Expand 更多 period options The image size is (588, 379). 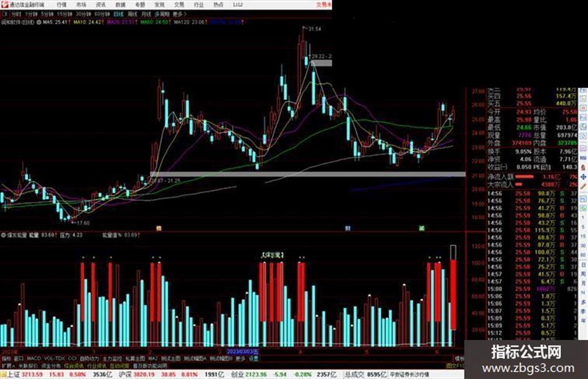pos(179,14)
